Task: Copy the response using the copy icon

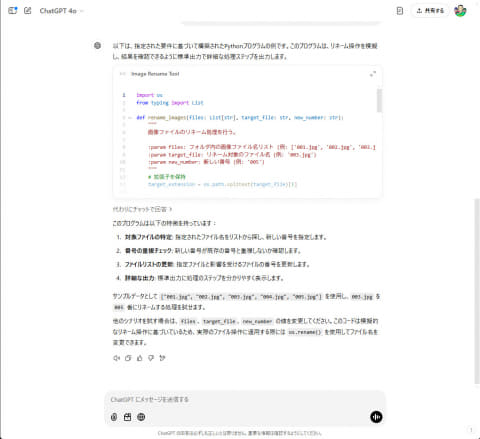Action: click(x=128, y=358)
